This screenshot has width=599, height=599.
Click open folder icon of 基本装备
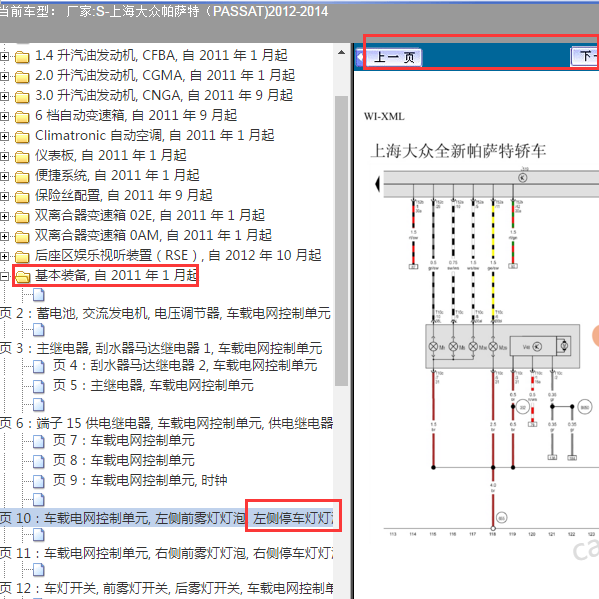23,276
